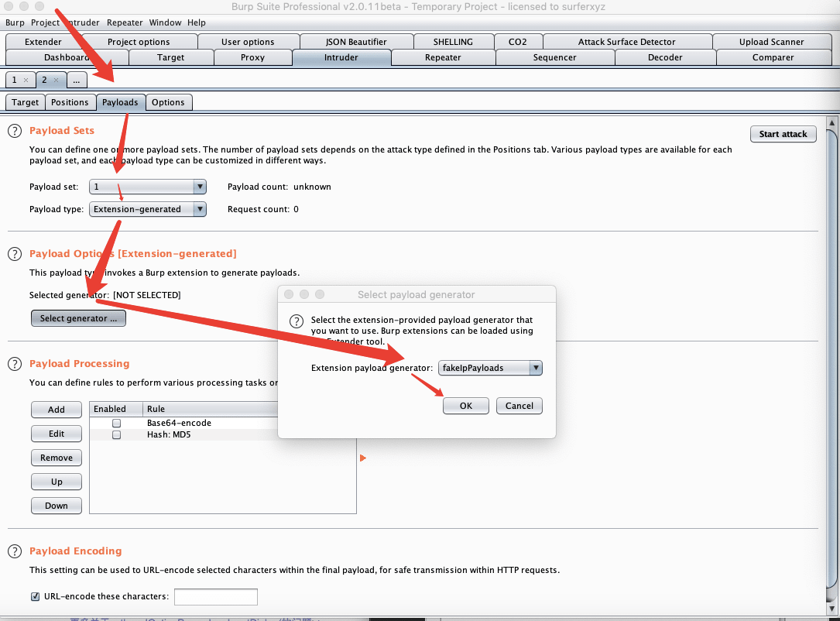Screen dimensions: 840x621
Task: Open help for Payload Sets section
Action: [x=15, y=131]
